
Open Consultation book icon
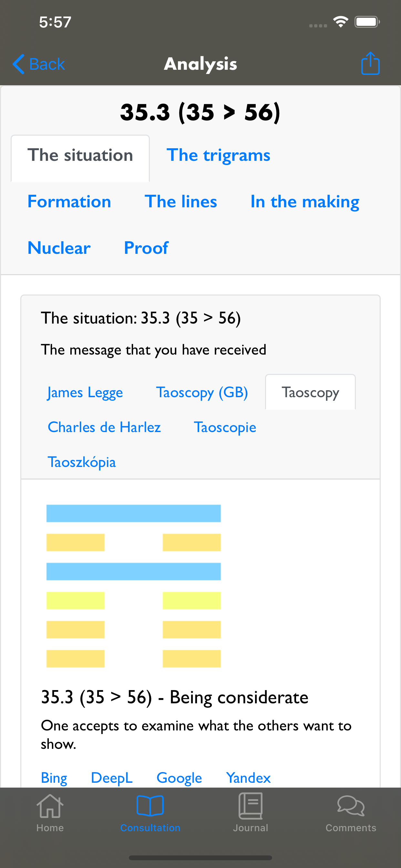[150, 806]
